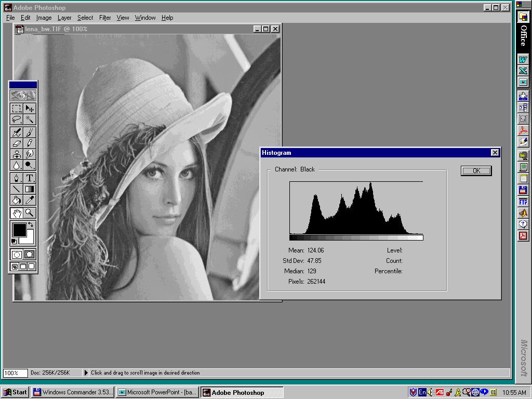Launch PowerPoint from the Office shortcut bar

tap(523, 82)
